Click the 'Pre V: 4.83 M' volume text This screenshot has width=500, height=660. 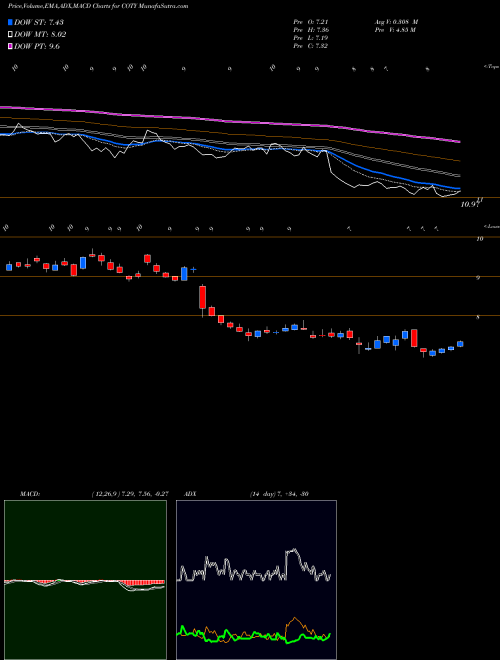pyautogui.click(x=395, y=30)
